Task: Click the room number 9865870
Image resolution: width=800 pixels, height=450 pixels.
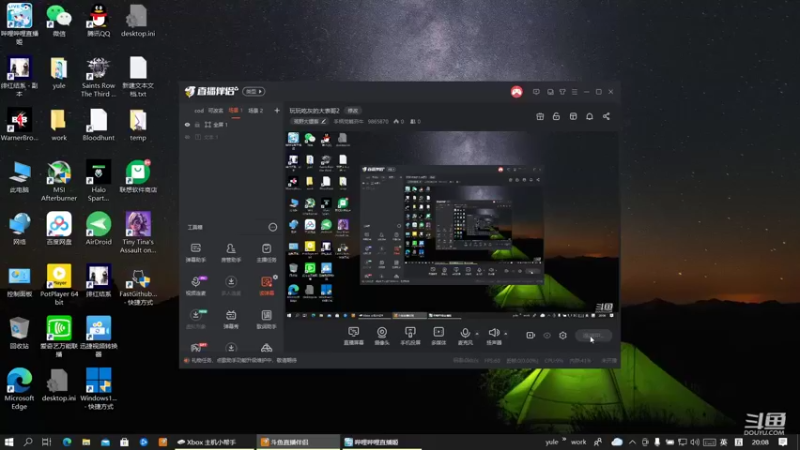Action: click(x=378, y=121)
